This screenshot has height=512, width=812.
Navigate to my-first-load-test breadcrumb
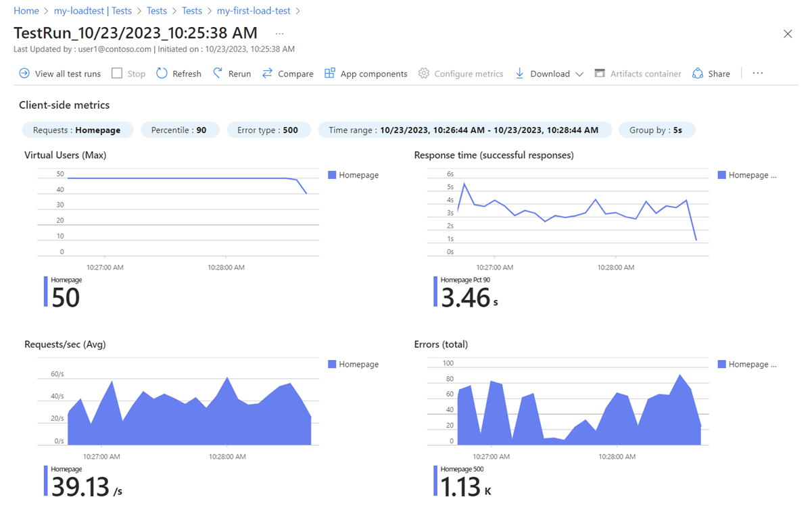tap(255, 11)
